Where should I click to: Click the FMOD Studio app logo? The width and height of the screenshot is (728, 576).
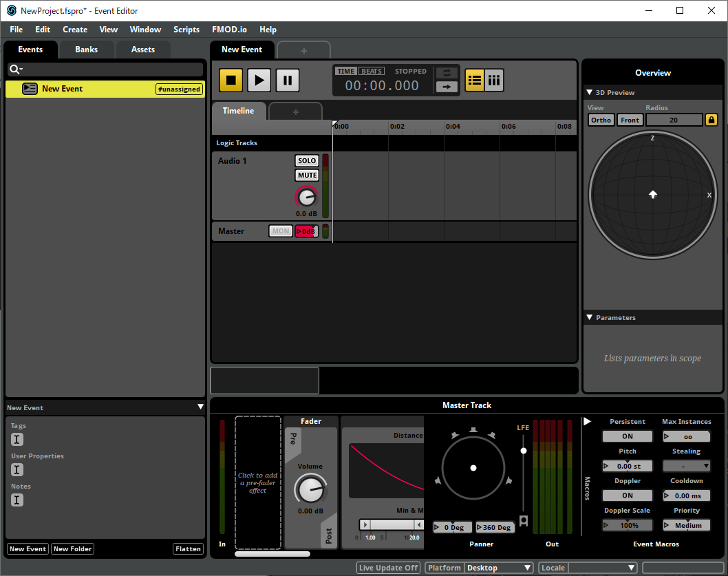pyautogui.click(x=12, y=10)
